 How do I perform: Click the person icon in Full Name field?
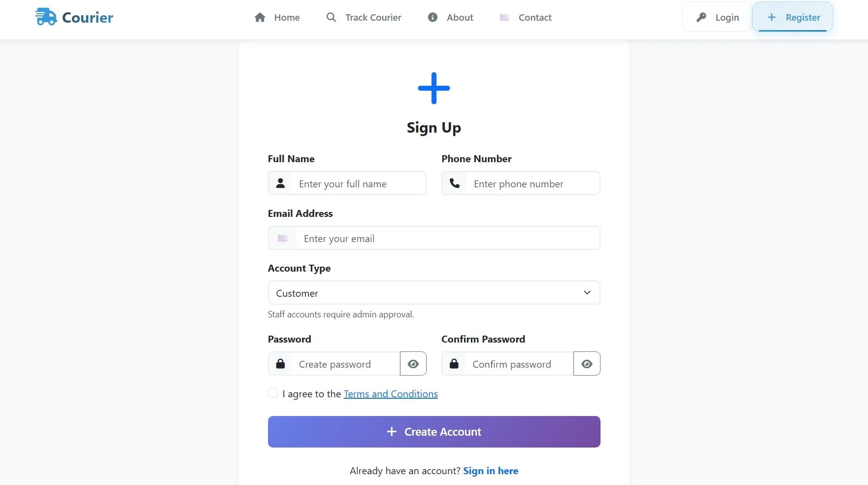[x=280, y=183]
